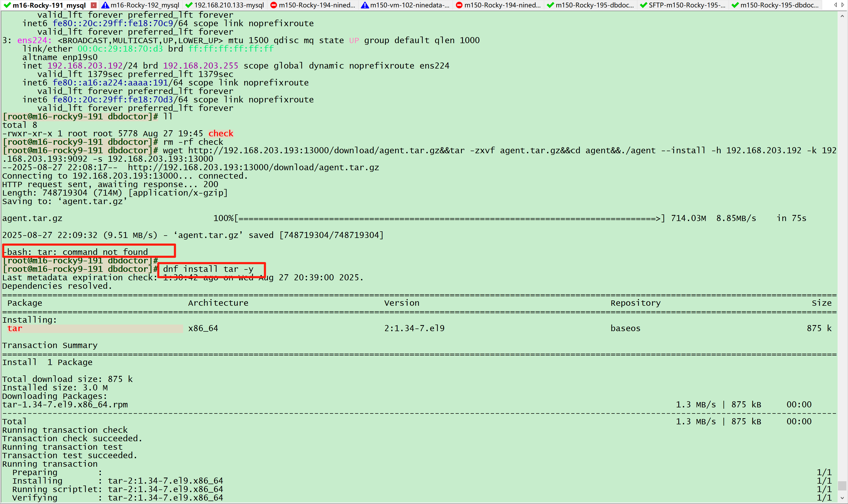848x504 pixels.
Task: Click the 'Dependencies resolved.' line
Action: (x=57, y=286)
